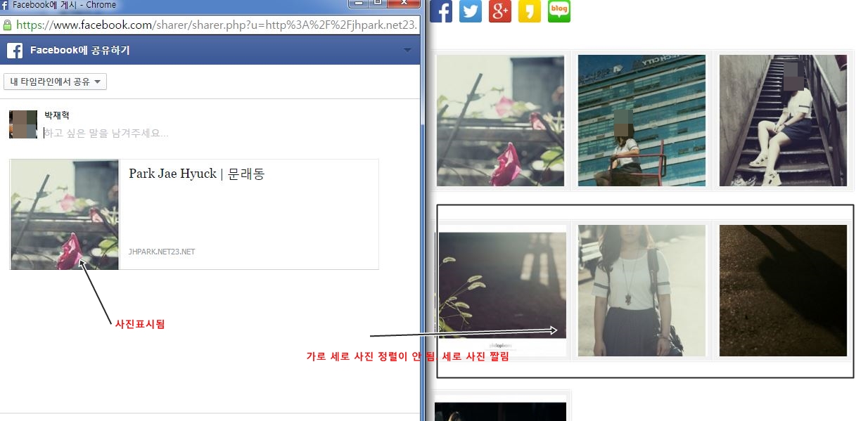Open the photo of woman on staircase
868x421 pixels.
pos(783,120)
